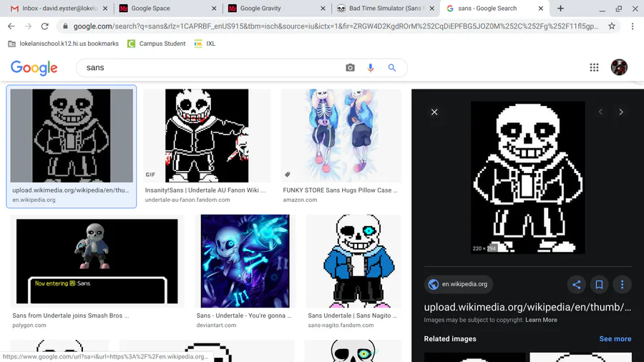Open the Google apps grid

coord(594,67)
